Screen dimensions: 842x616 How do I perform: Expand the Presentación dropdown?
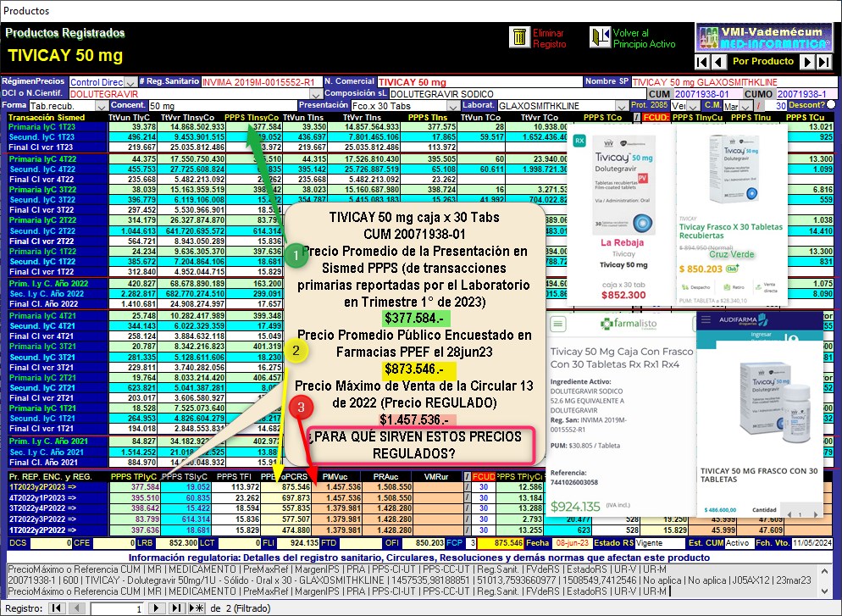coord(454,105)
